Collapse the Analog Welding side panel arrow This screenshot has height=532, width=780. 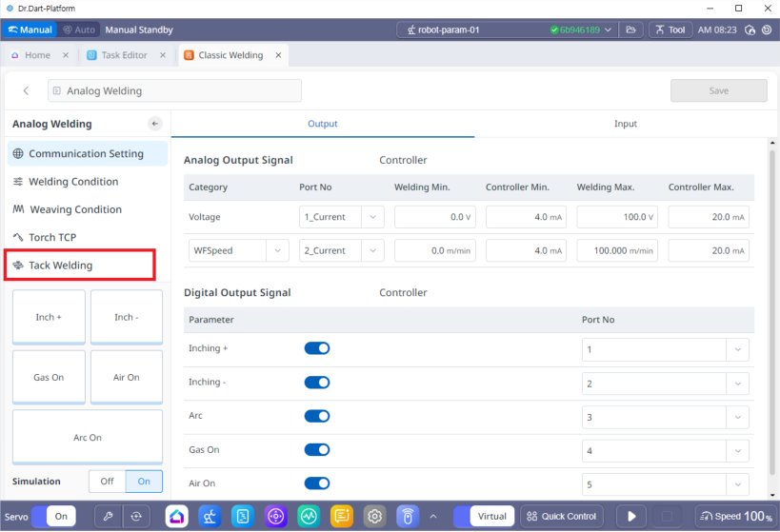[x=155, y=124]
